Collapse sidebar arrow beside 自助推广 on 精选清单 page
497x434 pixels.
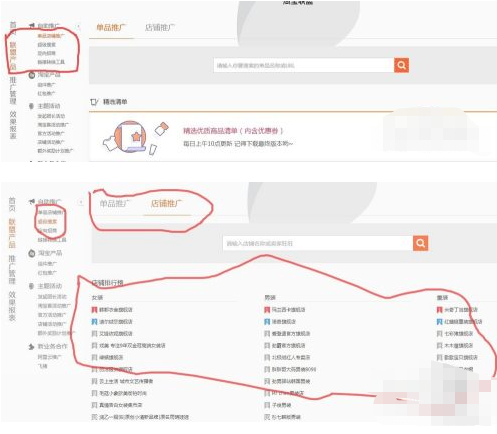[x=79, y=26]
